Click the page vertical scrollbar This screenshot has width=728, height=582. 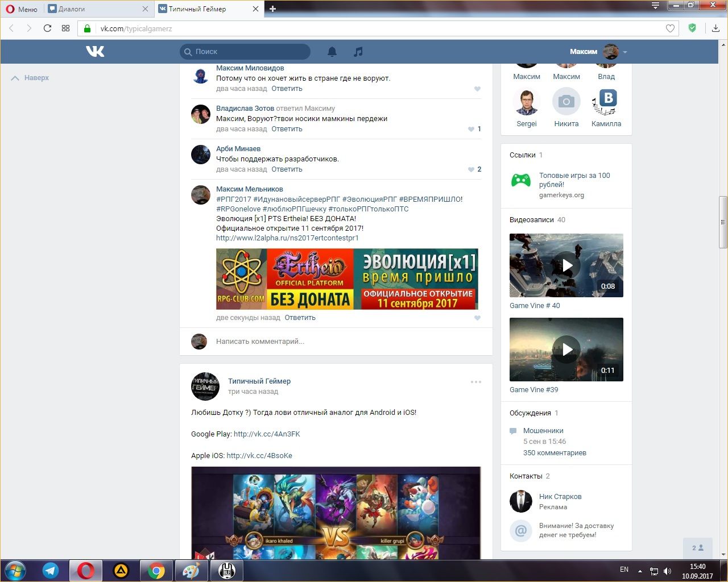pos(723,222)
